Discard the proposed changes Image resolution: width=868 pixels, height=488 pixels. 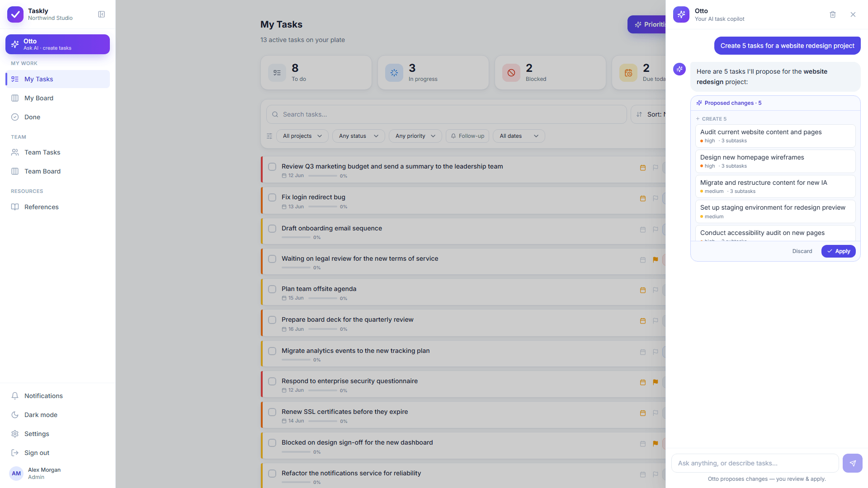tap(802, 251)
